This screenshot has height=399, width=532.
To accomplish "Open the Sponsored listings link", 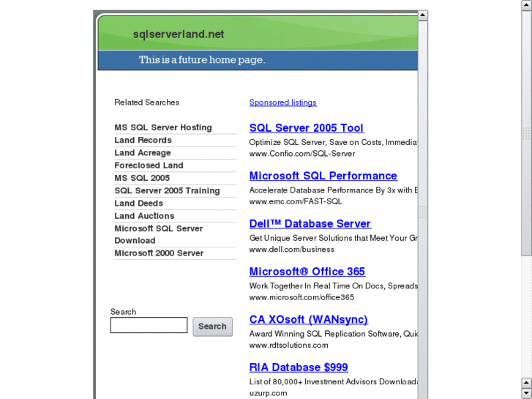I will click(x=283, y=102).
